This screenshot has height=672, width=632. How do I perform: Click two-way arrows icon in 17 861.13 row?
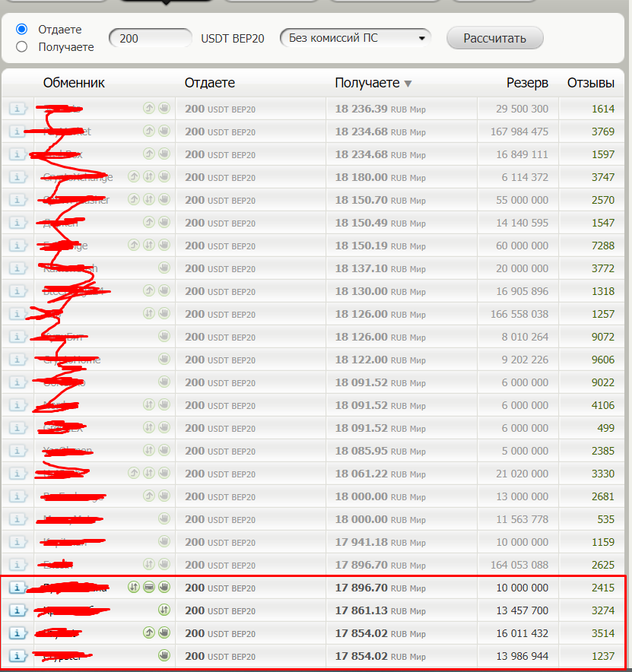coord(164,610)
